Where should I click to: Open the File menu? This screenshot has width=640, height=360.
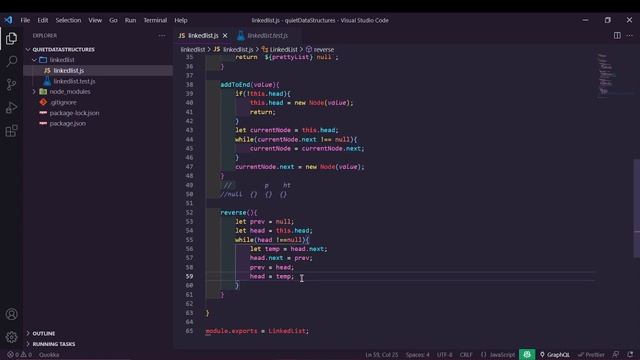point(25,20)
